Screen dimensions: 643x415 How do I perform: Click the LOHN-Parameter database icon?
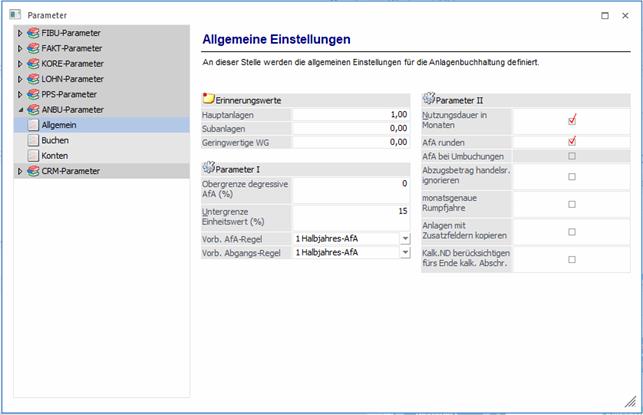[33, 79]
